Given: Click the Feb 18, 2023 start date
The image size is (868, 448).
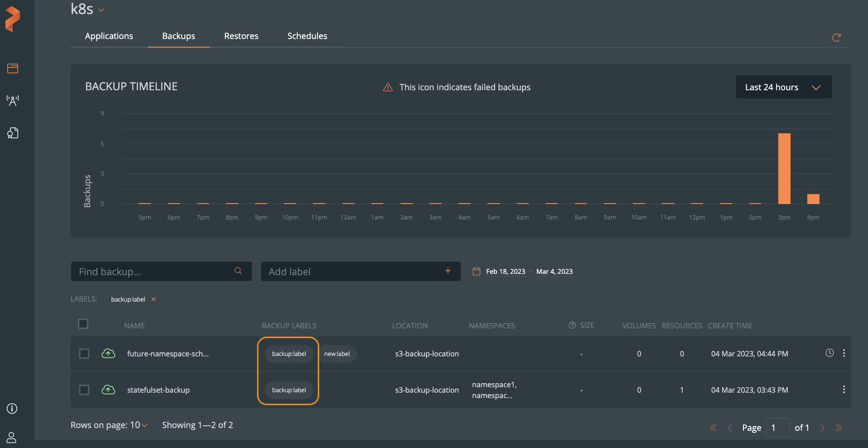Looking at the screenshot, I should pyautogui.click(x=505, y=272).
